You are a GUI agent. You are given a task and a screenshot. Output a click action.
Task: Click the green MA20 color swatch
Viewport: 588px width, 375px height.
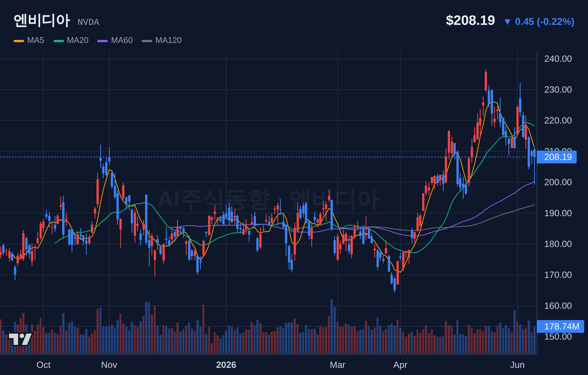tap(59, 41)
